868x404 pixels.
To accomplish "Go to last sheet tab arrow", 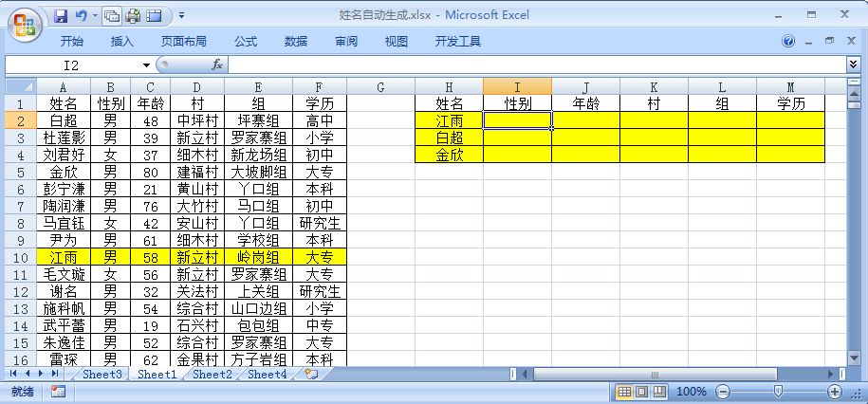I will (x=54, y=374).
